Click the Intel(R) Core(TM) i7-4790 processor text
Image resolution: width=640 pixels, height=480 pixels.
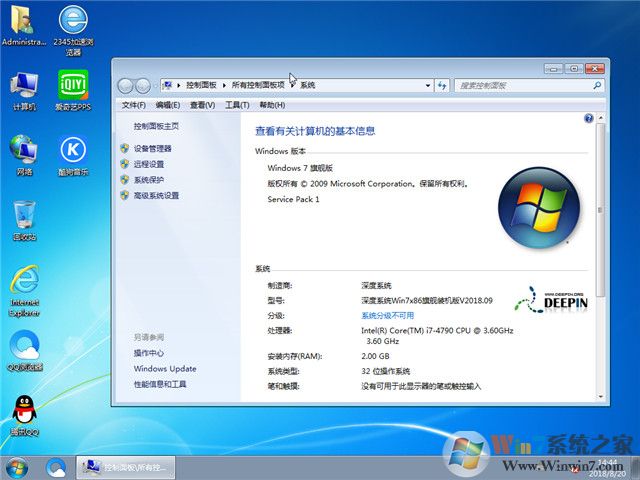point(437,336)
